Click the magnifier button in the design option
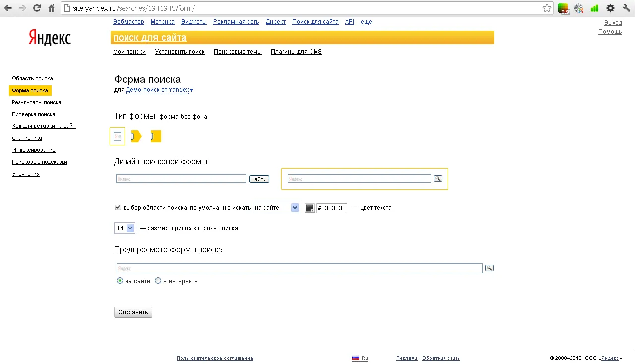 click(437, 178)
